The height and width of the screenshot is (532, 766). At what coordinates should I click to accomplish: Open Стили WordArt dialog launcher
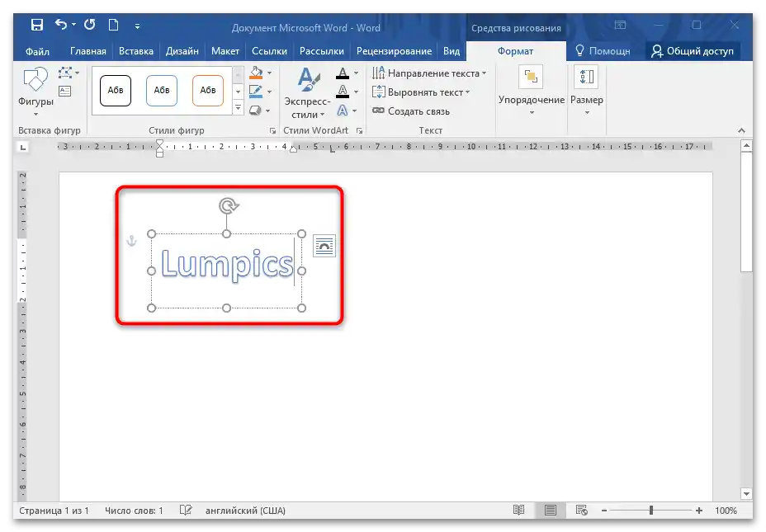click(359, 131)
